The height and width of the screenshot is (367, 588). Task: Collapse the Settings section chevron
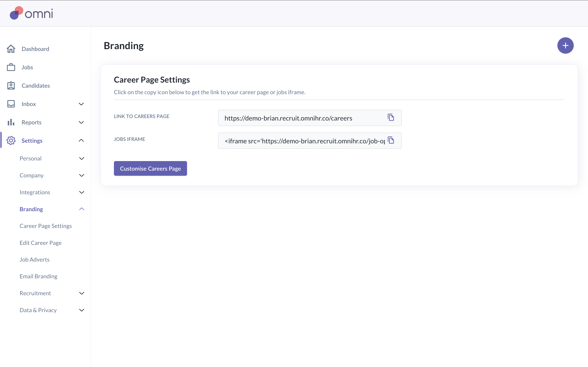point(81,140)
